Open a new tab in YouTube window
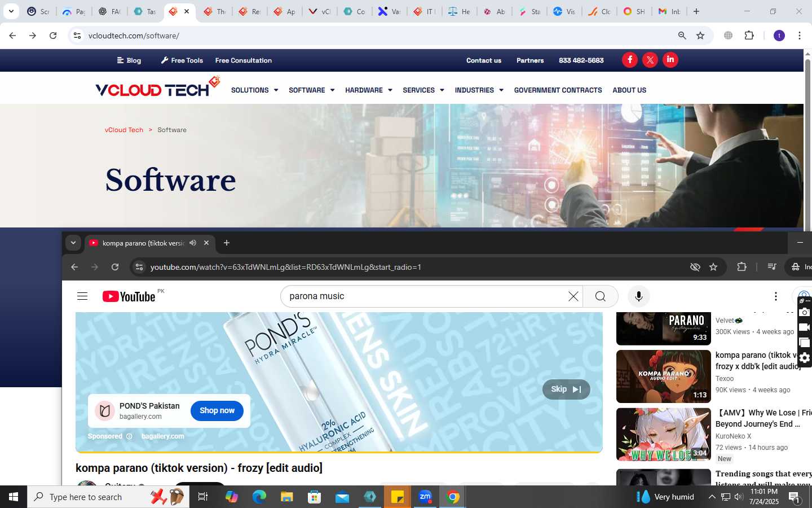The height and width of the screenshot is (508, 812). 227,243
